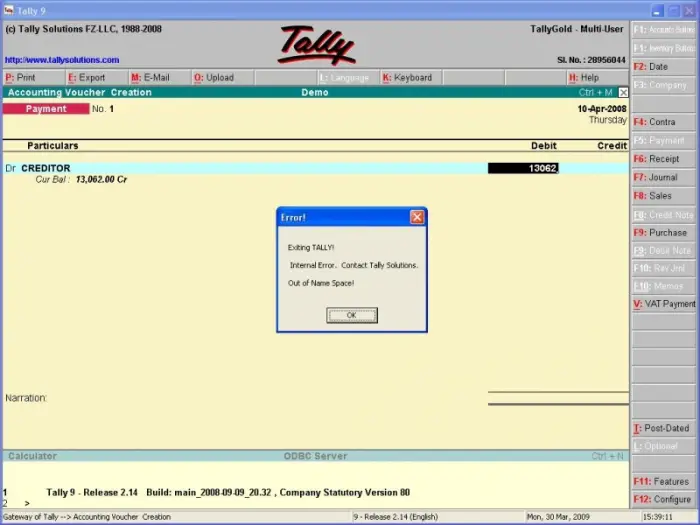Screen dimensions: 700x525
Task: Click the F3 Company button
Action: click(x=664, y=85)
